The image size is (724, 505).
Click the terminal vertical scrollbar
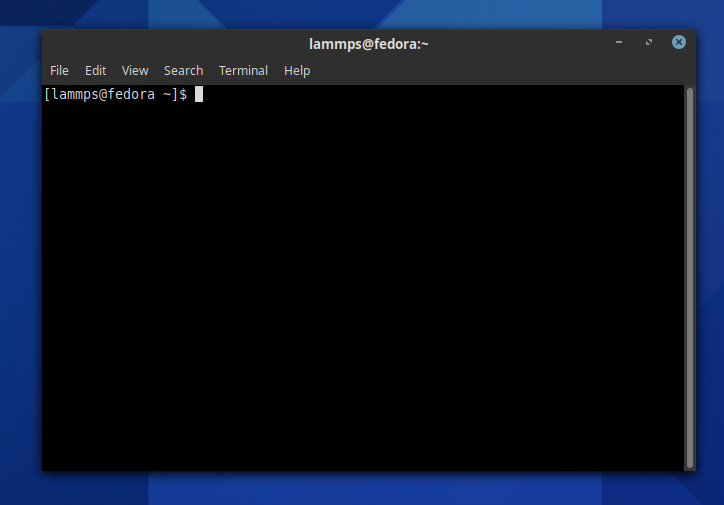coord(690,277)
